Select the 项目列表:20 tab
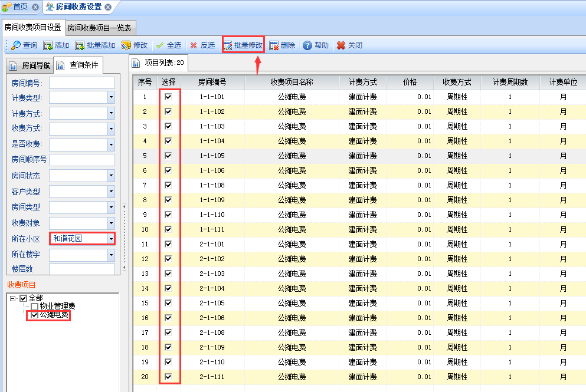This screenshot has width=586, height=392. (159, 62)
